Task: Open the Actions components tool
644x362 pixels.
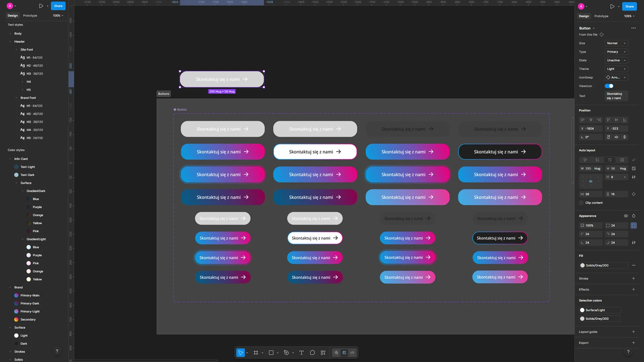Action: pyautogui.click(x=323, y=353)
